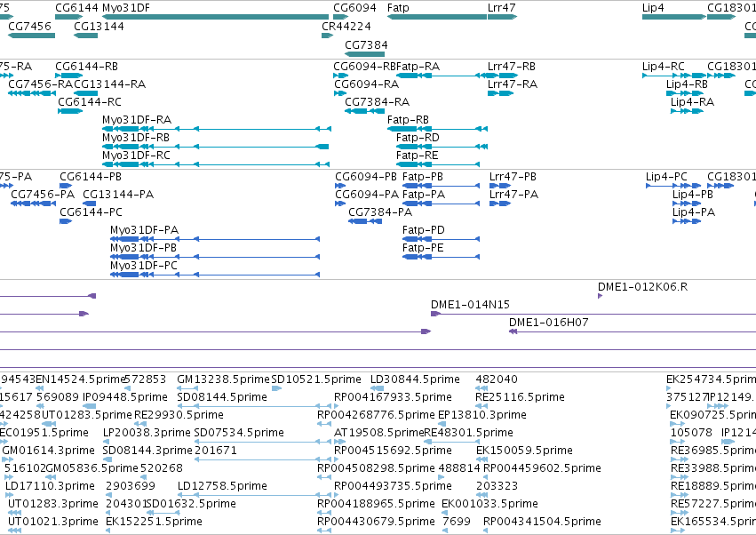Click BAC clone DME1-014N15 label
The width and height of the screenshot is (756, 535).
[470, 305]
